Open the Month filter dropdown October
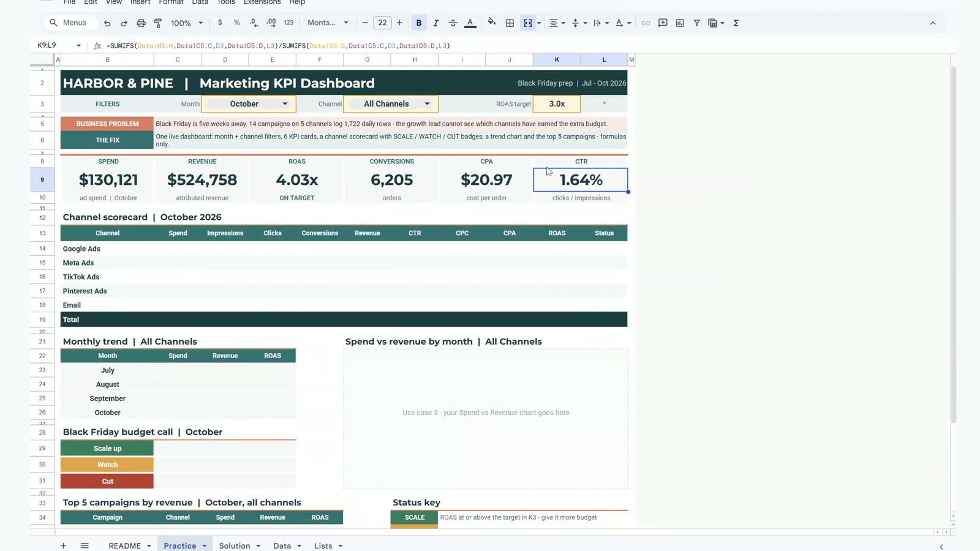Image resolution: width=980 pixels, height=551 pixels. coord(249,104)
